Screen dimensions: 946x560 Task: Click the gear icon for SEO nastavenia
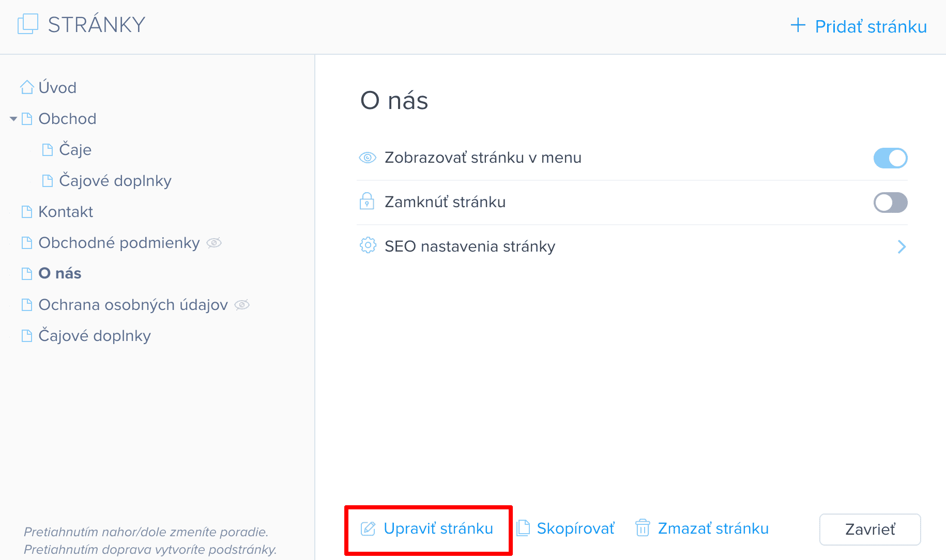click(x=368, y=245)
